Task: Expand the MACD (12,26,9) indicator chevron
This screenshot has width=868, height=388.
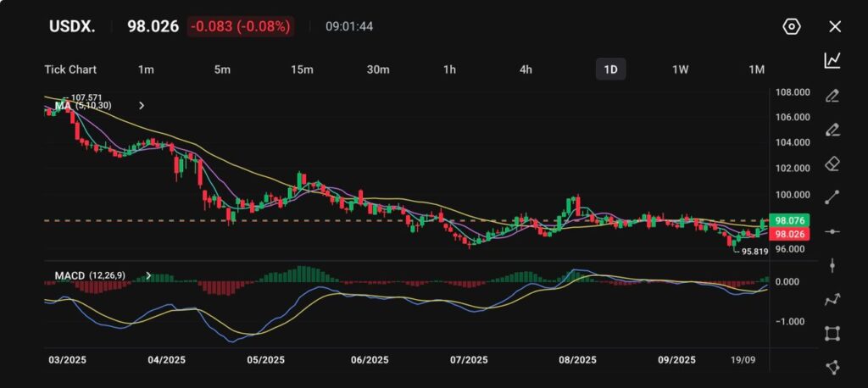Action: 148,276
